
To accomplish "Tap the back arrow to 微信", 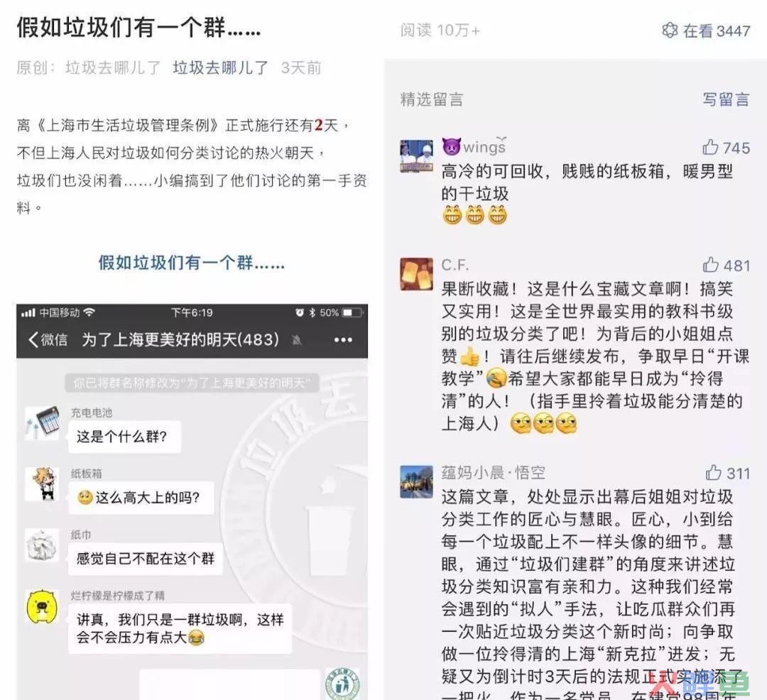I will [33, 339].
